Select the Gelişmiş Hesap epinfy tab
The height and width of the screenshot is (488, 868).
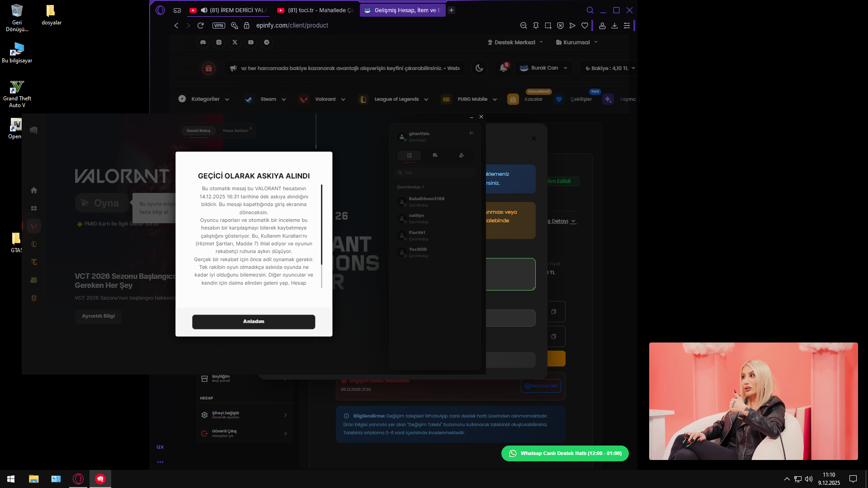click(x=402, y=10)
